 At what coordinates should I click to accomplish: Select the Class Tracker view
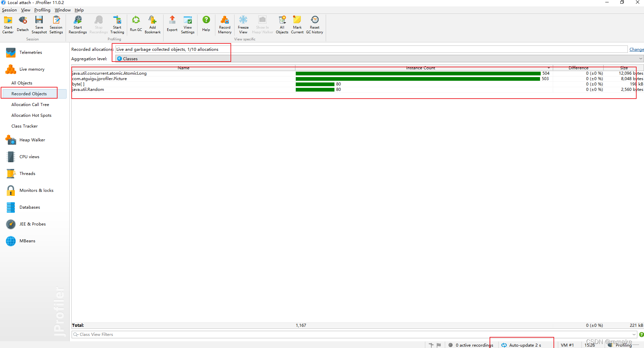click(x=25, y=126)
